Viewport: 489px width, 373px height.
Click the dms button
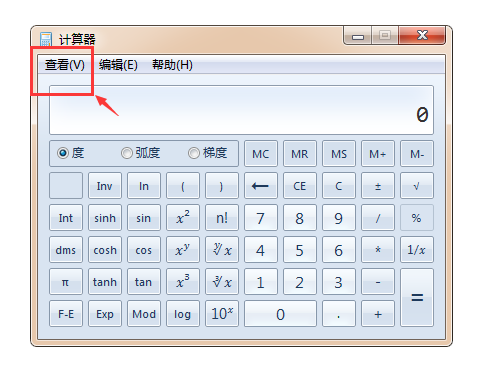(66, 250)
